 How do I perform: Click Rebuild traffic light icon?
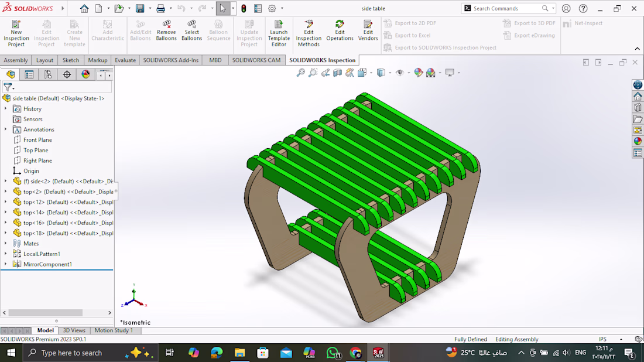[243, 8]
